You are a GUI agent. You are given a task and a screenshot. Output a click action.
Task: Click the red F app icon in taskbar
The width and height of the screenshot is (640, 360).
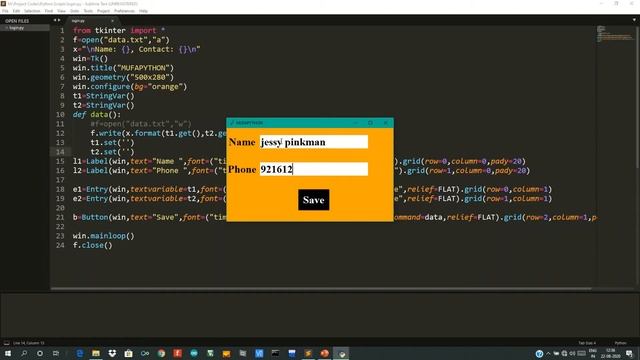178,353
